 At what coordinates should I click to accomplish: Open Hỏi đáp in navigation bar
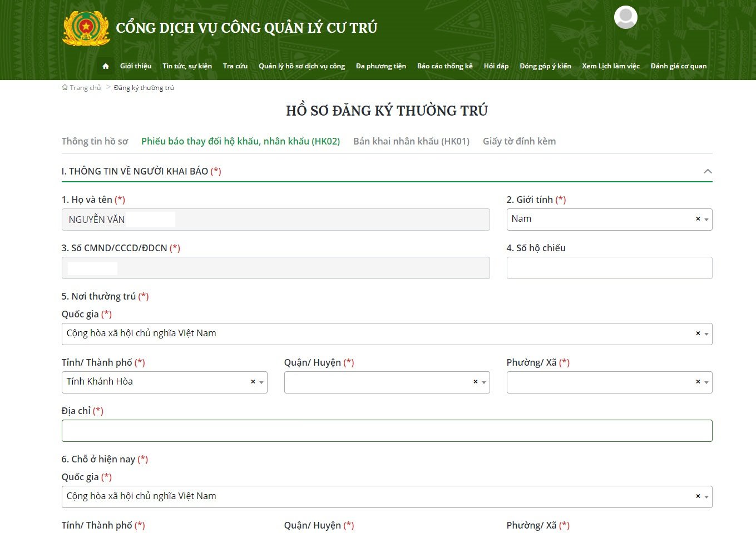click(496, 66)
